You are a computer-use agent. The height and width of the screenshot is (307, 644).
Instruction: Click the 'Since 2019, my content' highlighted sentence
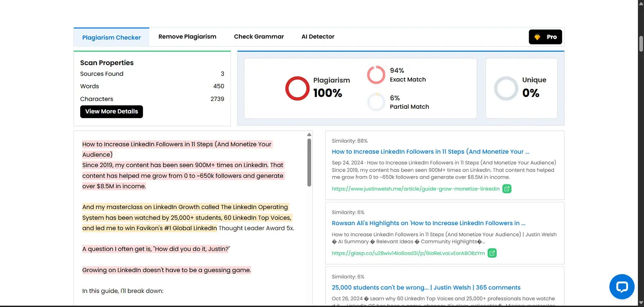[176, 165]
